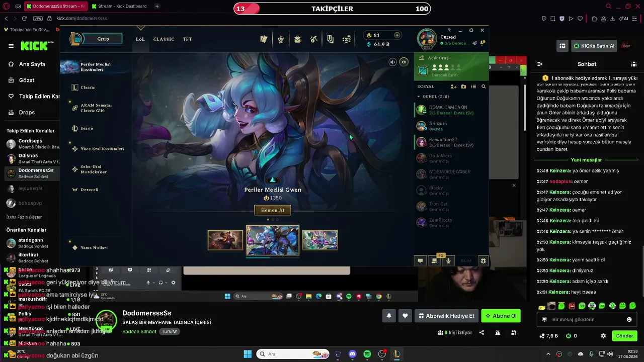Search the League friends list
The width and height of the screenshot is (644, 362).
484,86
